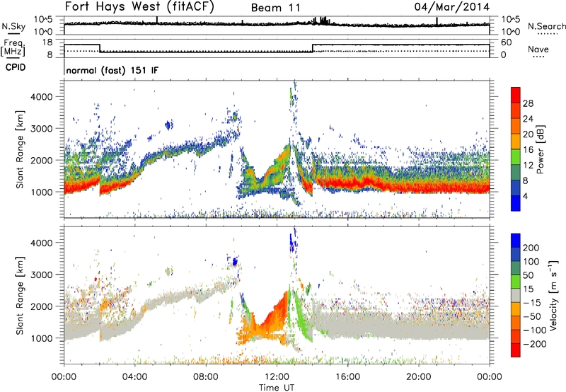Click the 'Velocity [m s-1]' colorbar label
Viewport: 566px width, 392px height.
553,295
